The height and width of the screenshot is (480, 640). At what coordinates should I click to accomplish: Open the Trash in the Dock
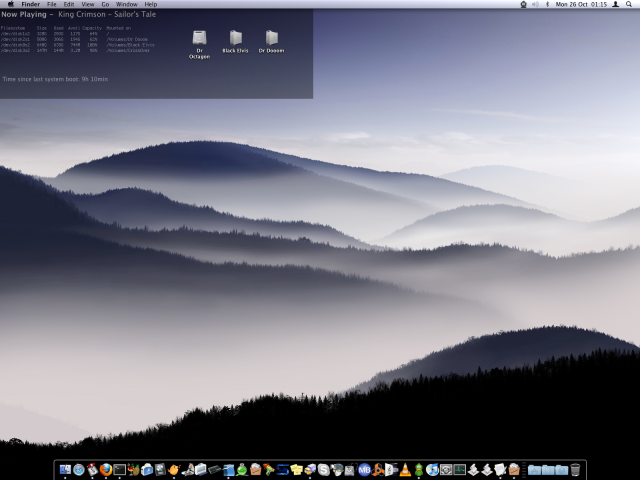coord(575,470)
